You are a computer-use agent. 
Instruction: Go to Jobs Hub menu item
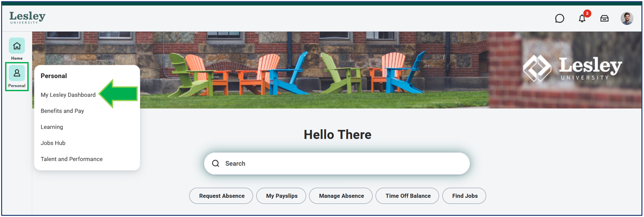[x=53, y=143]
